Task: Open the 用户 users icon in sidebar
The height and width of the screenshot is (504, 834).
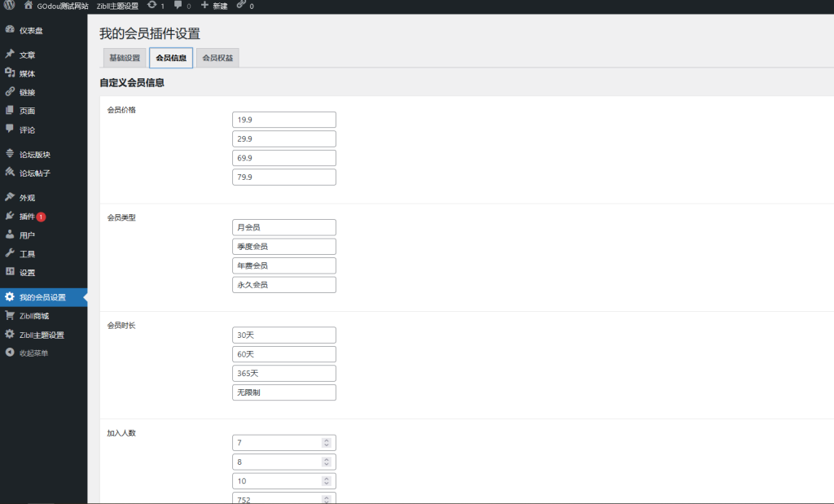Action: pos(10,236)
